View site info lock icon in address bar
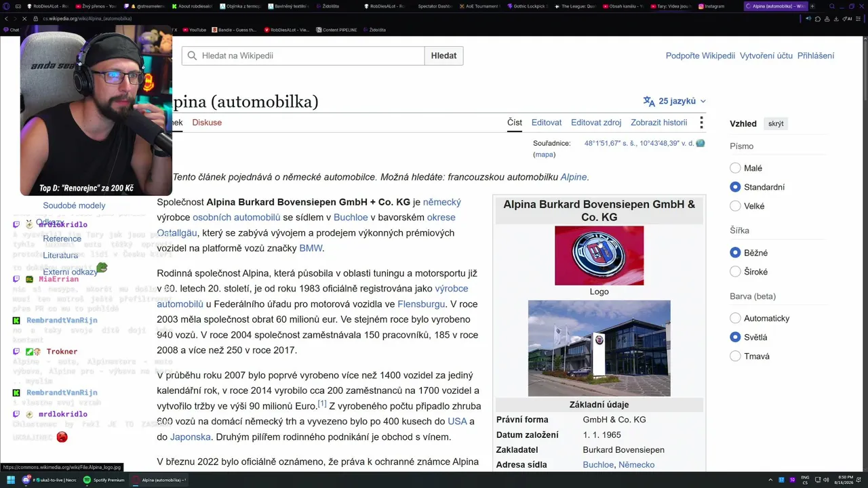 pos(36,18)
